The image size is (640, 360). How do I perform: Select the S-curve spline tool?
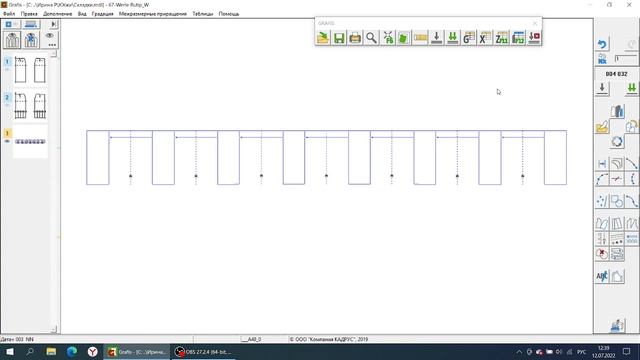(632, 201)
